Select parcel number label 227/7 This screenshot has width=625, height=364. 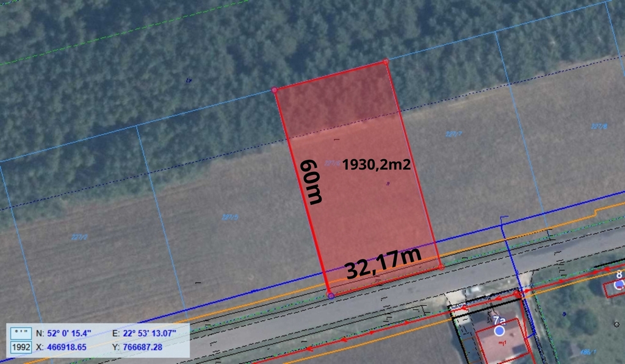click(453, 134)
